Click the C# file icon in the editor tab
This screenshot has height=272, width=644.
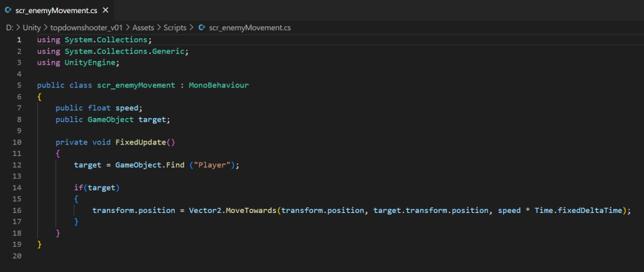click(x=8, y=11)
